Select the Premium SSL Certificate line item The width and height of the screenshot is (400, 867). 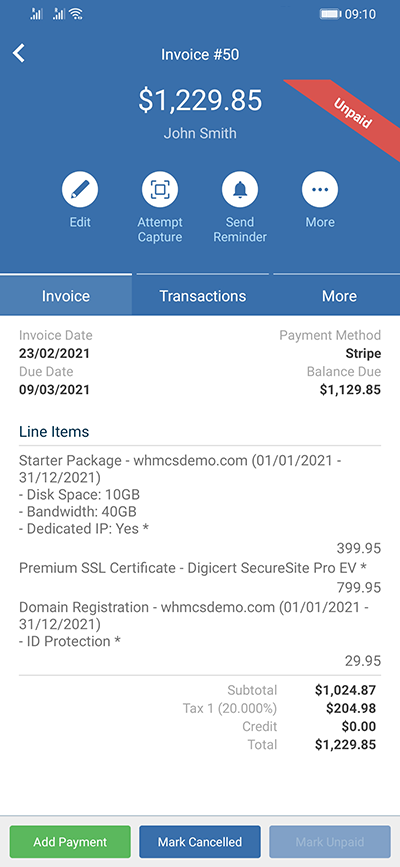point(200,577)
